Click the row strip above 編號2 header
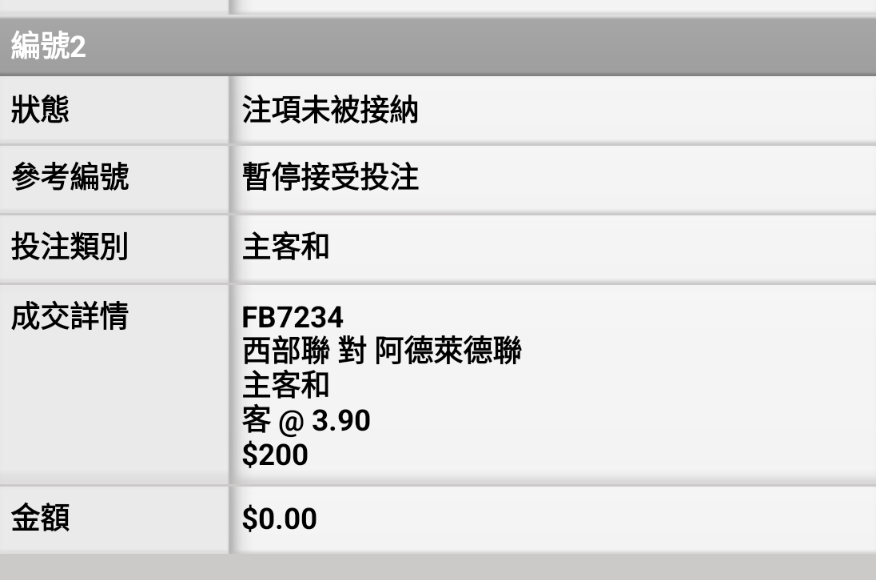 438,7
